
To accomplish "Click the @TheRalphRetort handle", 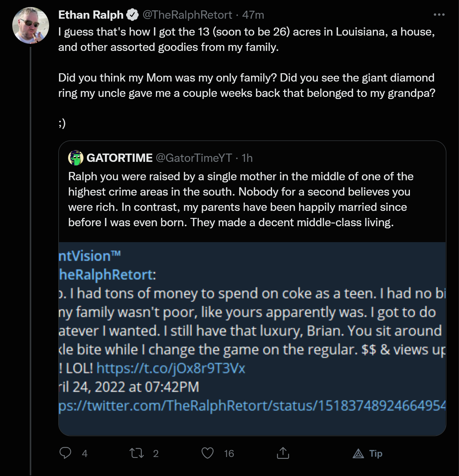I will [x=187, y=15].
